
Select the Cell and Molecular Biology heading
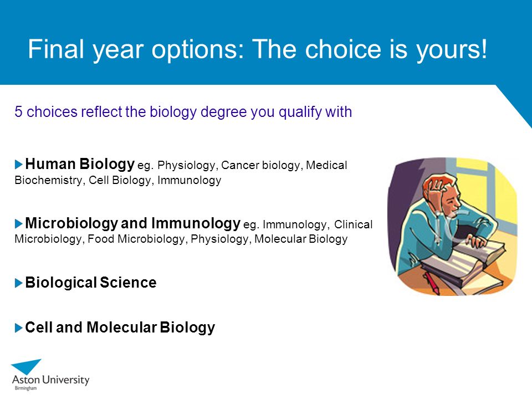[x=120, y=328]
